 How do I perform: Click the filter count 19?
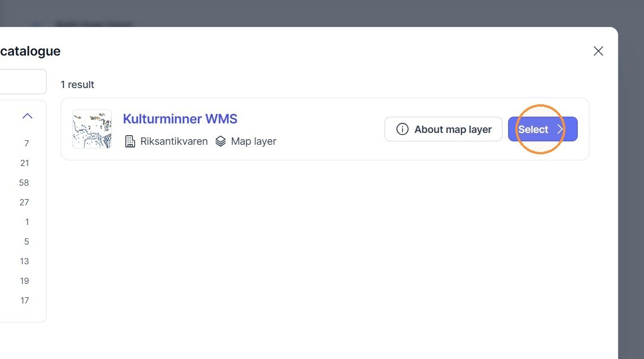pos(24,281)
